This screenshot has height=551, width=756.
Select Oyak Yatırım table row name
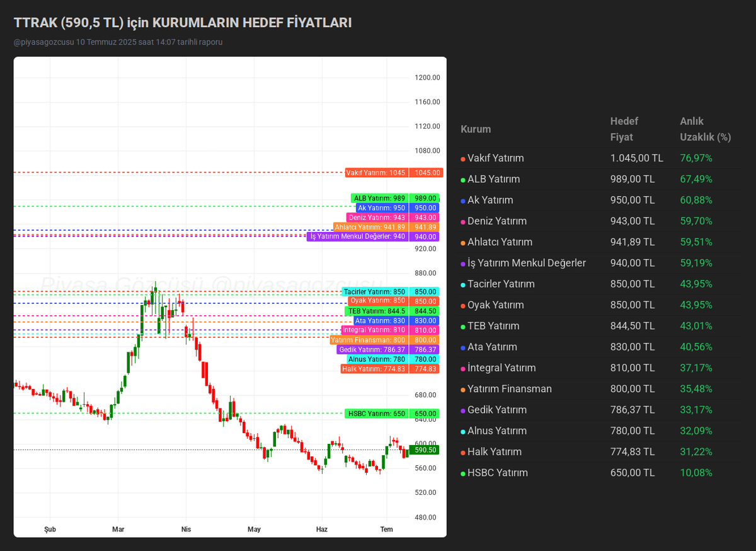pyautogui.click(x=495, y=305)
